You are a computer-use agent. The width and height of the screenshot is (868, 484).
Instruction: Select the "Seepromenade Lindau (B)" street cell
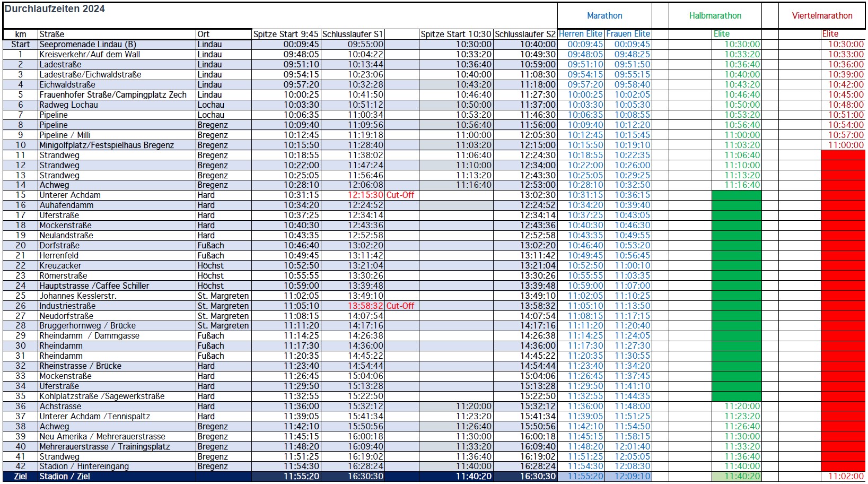(x=87, y=45)
